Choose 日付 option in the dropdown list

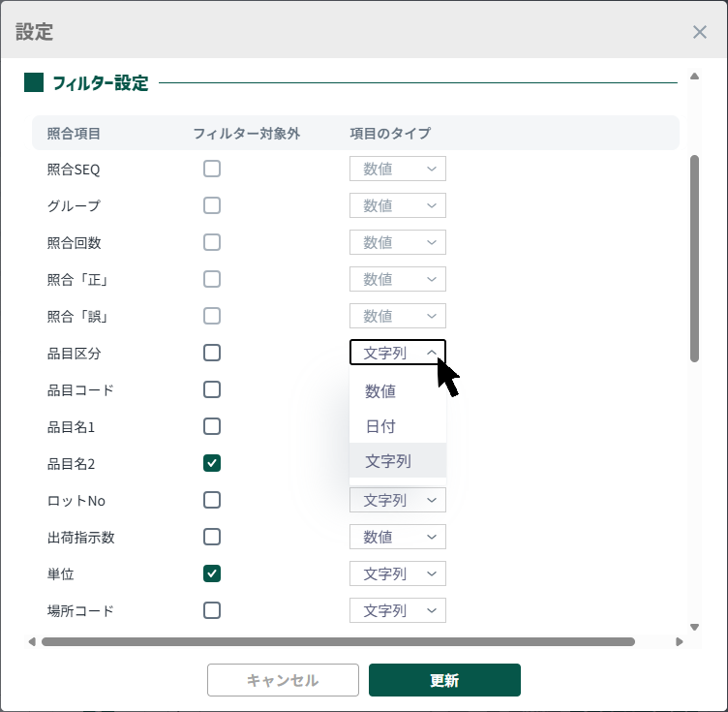(380, 426)
